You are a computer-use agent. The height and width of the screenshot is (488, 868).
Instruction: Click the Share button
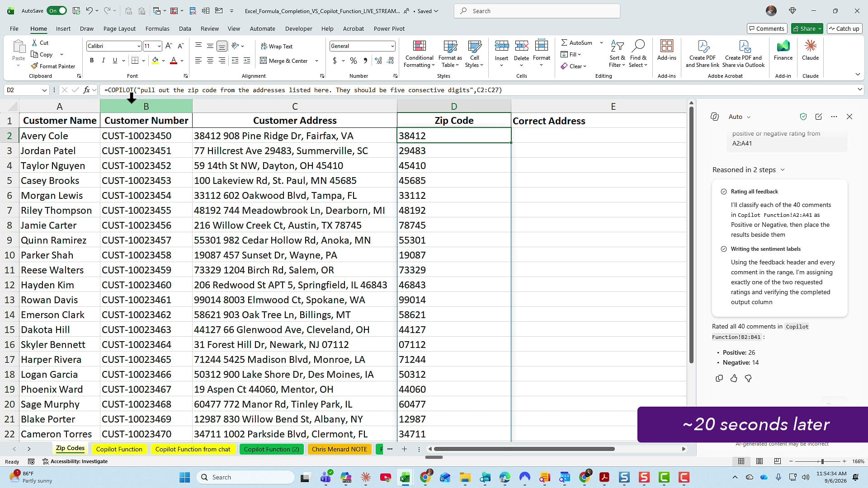[x=807, y=28]
